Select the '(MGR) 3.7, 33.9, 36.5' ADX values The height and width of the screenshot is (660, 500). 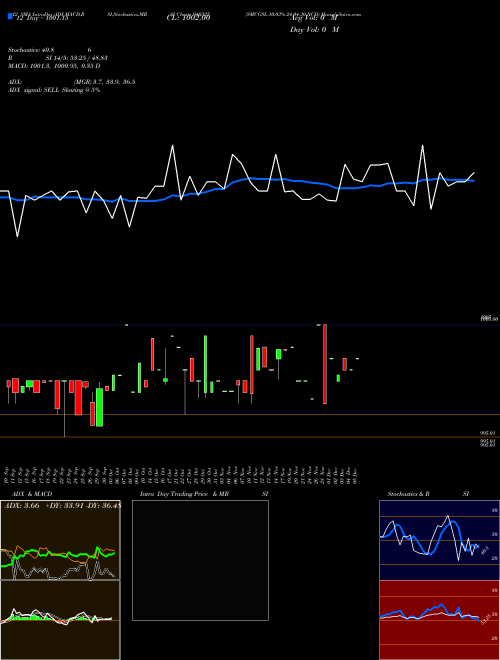click(104, 82)
